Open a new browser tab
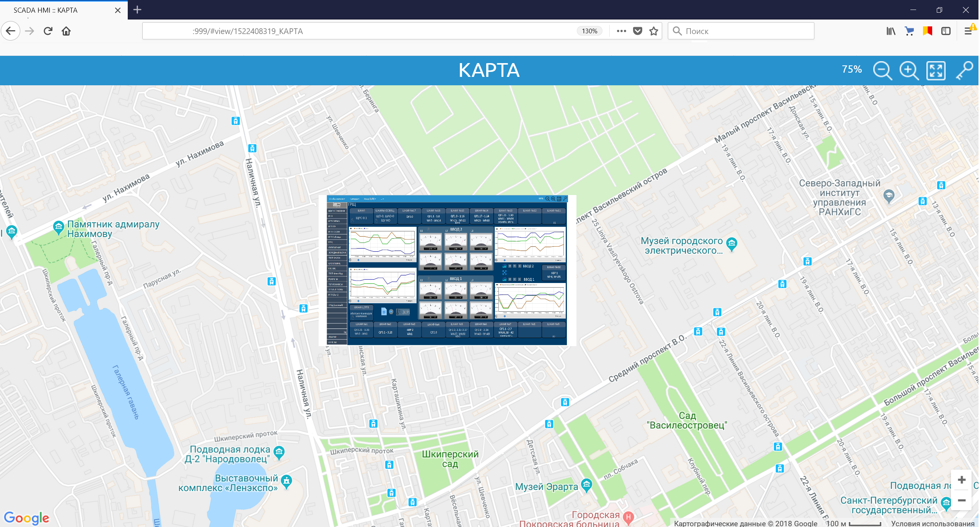This screenshot has width=980, height=527. coord(137,10)
